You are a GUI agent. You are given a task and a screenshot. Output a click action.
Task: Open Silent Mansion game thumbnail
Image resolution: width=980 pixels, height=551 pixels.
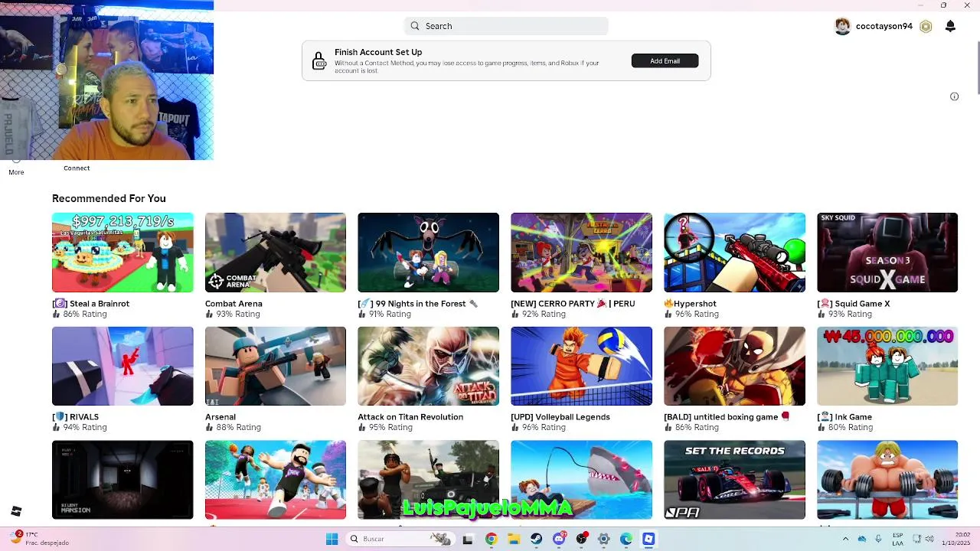click(122, 480)
